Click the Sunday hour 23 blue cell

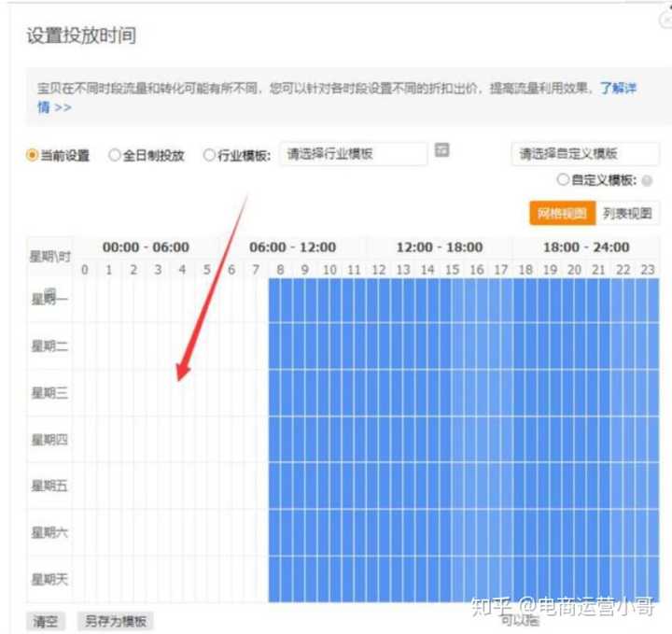click(648, 579)
